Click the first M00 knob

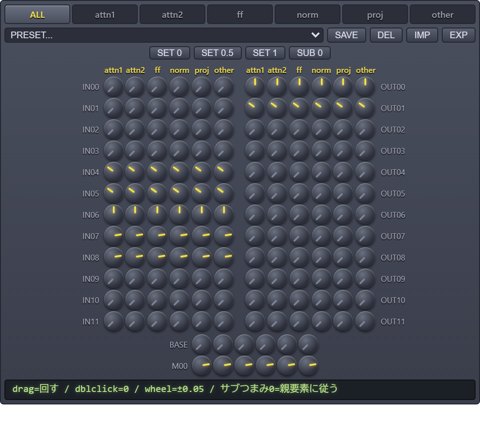tap(202, 365)
